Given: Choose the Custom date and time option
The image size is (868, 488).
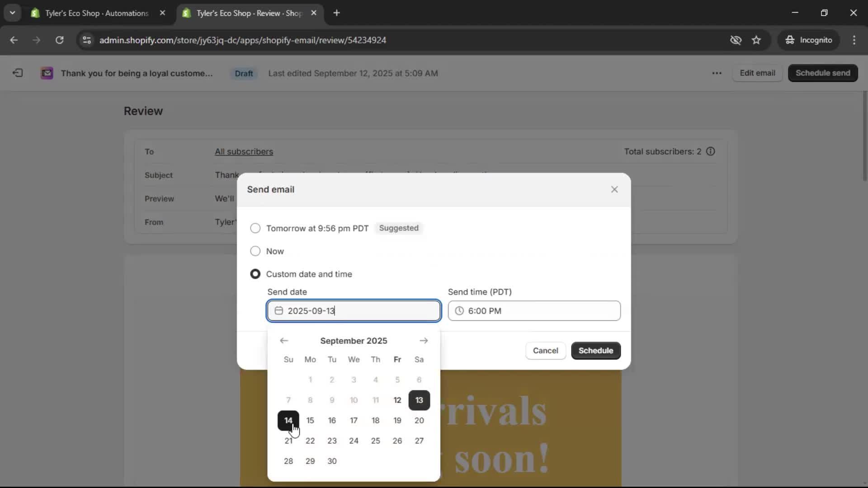Looking at the screenshot, I should (x=255, y=274).
